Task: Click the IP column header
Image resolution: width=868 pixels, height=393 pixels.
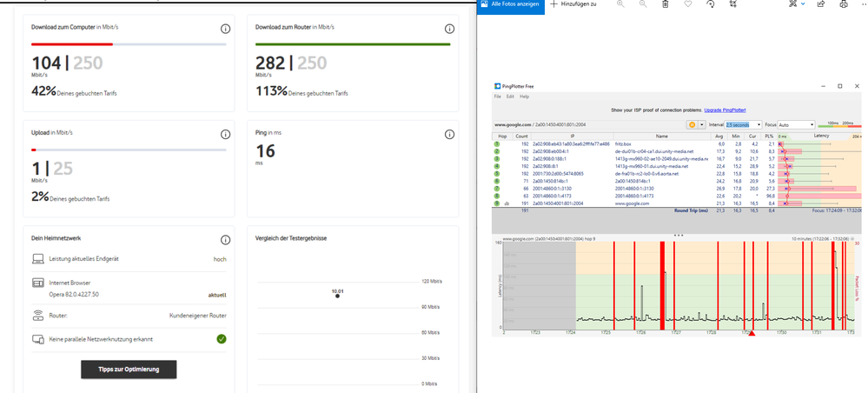Action: [x=573, y=136]
